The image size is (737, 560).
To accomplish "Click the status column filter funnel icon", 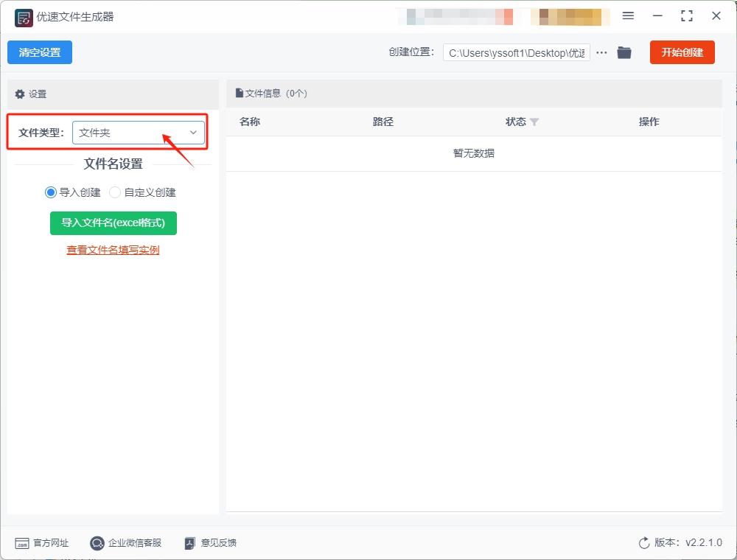I will (534, 122).
